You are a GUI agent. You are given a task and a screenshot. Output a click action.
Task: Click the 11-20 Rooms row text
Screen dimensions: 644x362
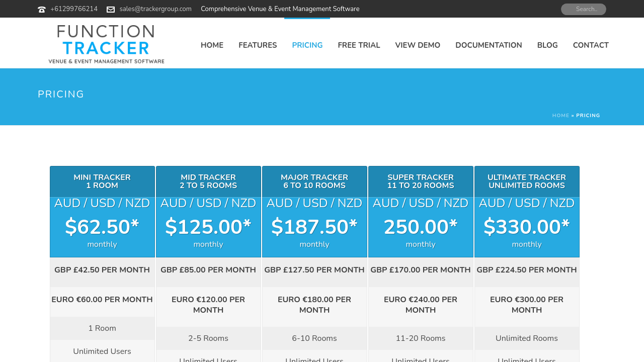[x=421, y=338]
